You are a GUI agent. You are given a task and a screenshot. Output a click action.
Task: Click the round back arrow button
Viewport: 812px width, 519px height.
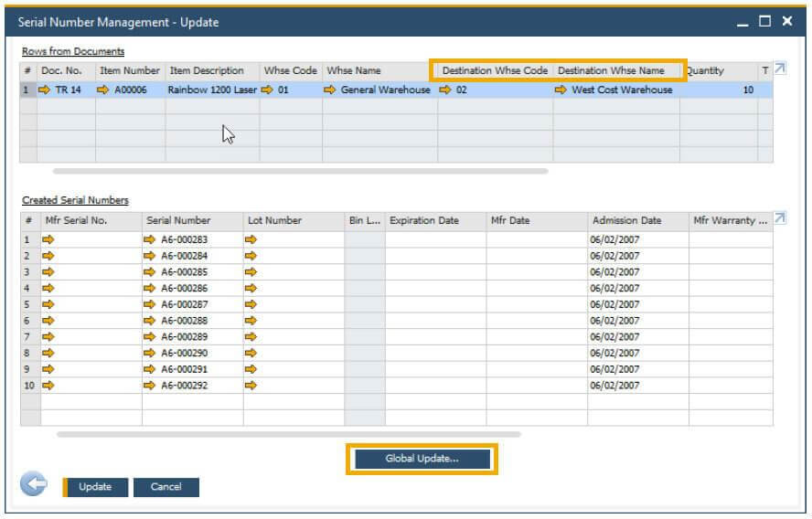point(34,484)
